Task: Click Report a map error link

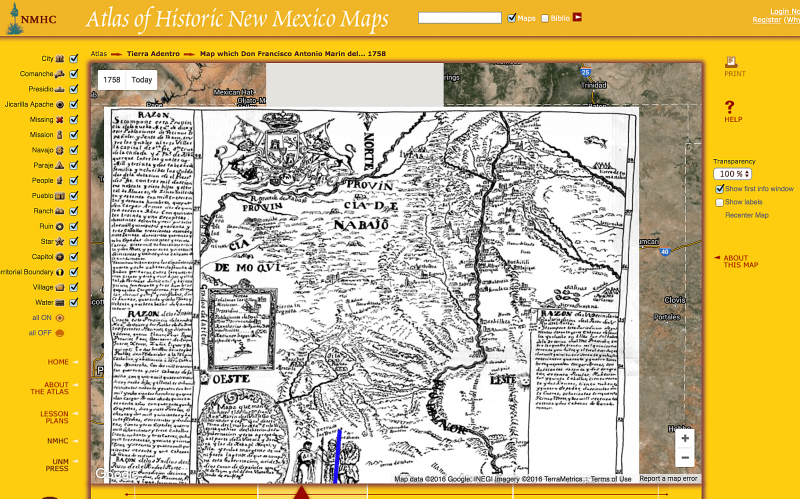Action: point(668,479)
